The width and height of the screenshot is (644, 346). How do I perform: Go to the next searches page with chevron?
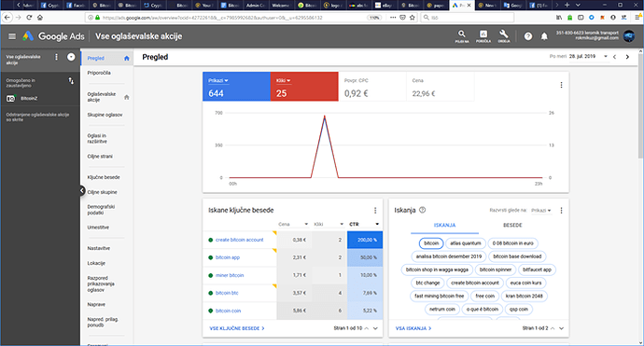pos(562,328)
